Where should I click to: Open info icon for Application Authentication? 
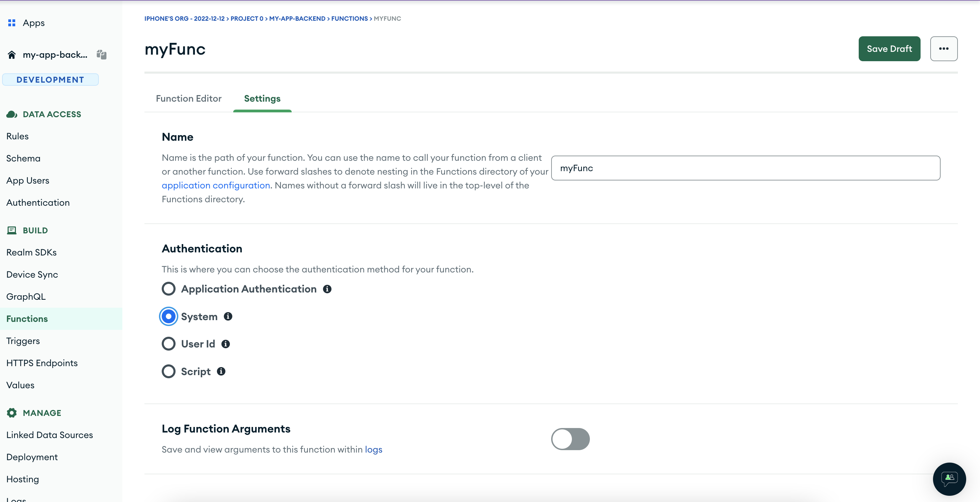pyautogui.click(x=327, y=289)
